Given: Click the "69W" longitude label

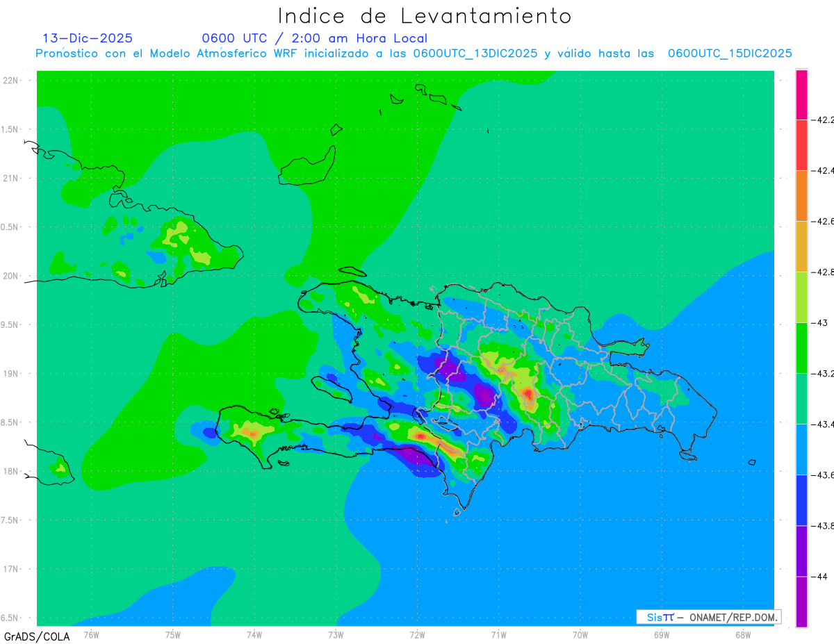Looking at the screenshot, I should tap(661, 634).
